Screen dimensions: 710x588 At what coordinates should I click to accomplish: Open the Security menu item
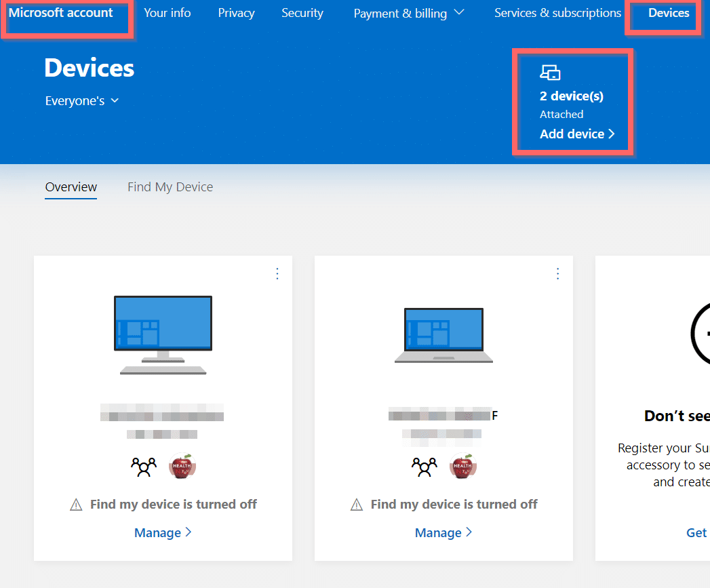[302, 14]
